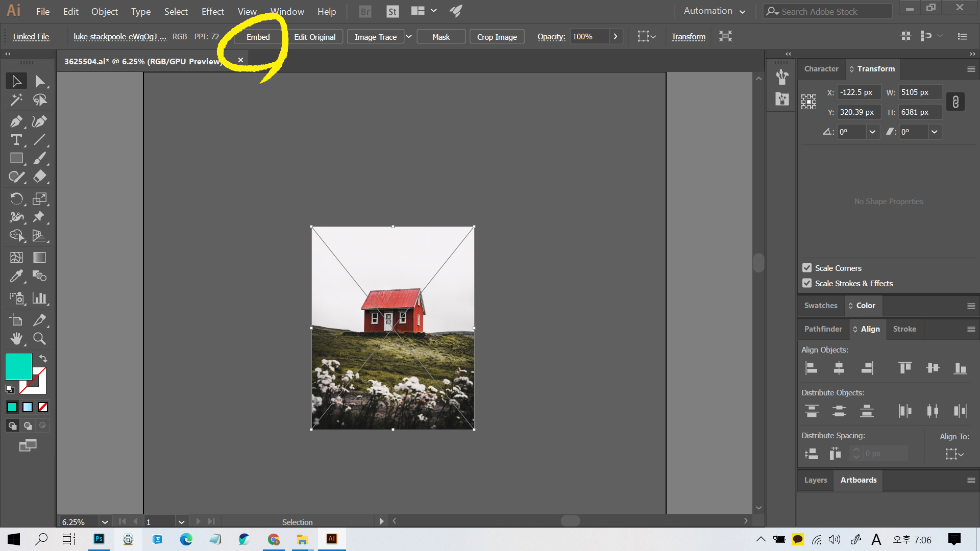
Task: Toggle constrain width and height proportions
Action: pos(955,102)
